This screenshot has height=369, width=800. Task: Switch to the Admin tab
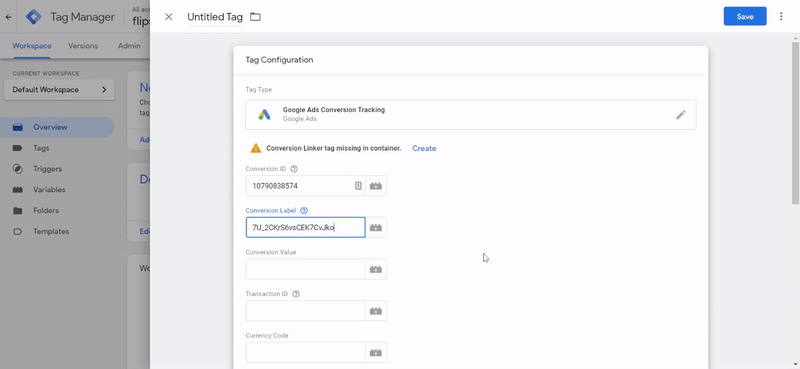pyautogui.click(x=129, y=46)
